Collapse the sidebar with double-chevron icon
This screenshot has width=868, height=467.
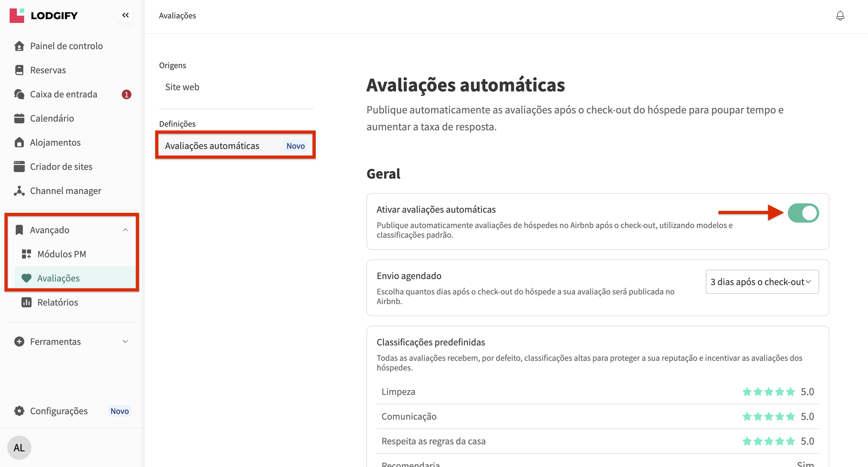click(x=125, y=15)
